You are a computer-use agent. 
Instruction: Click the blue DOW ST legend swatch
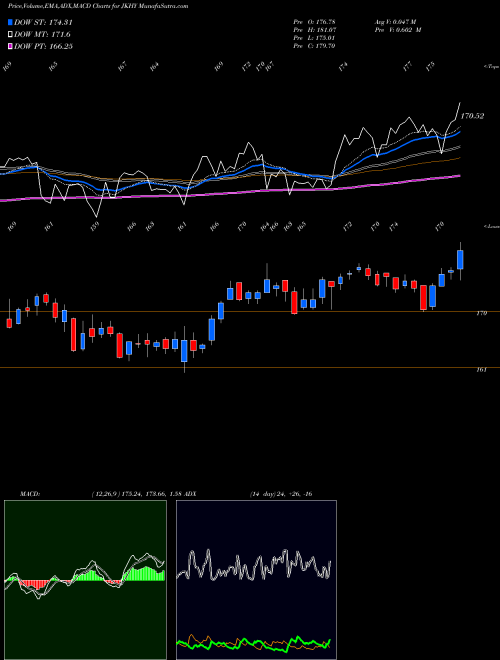(x=11, y=23)
